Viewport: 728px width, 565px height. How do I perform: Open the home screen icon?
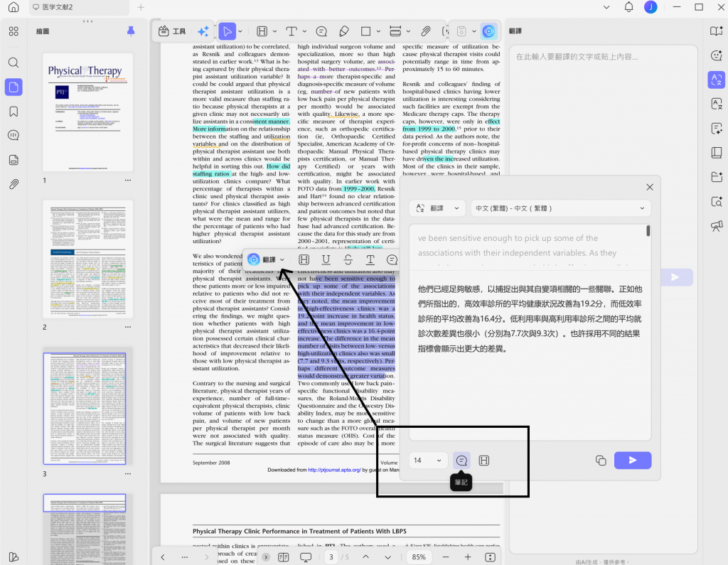point(14,7)
